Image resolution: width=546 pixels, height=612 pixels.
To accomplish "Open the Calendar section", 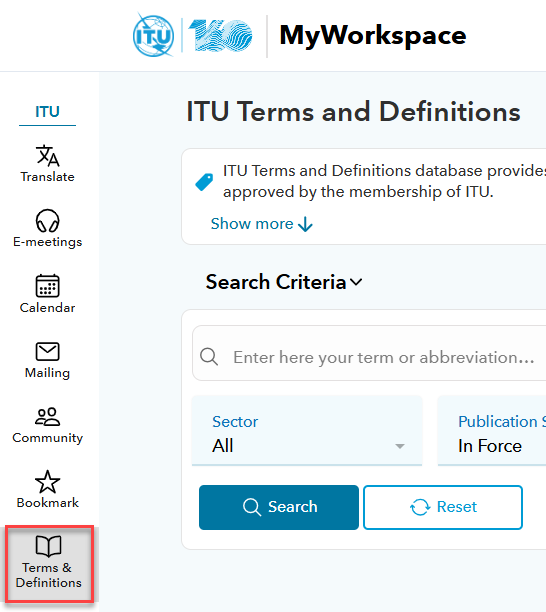I will [x=47, y=294].
